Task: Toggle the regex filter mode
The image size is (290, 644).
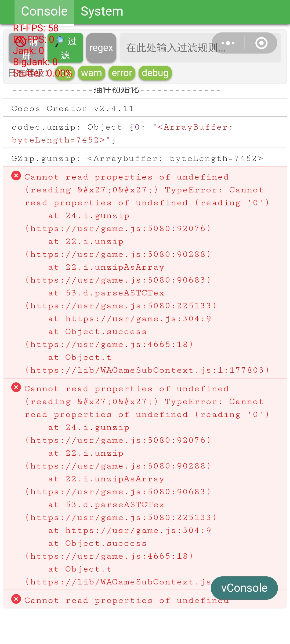Action: [x=101, y=48]
